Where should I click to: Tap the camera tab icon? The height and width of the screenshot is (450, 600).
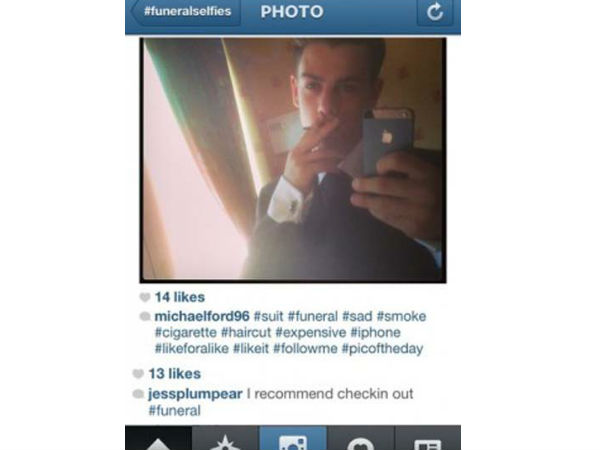293,439
